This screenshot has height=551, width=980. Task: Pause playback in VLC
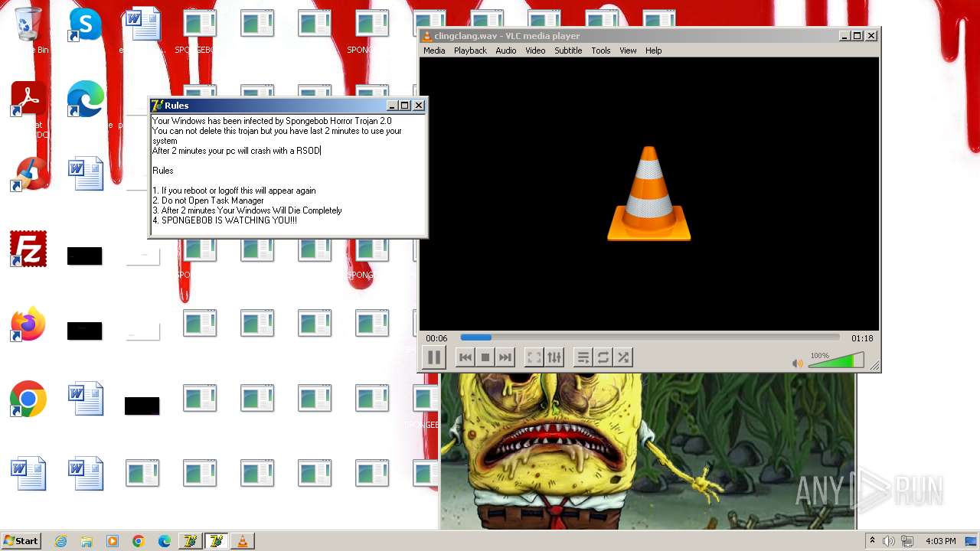point(433,357)
